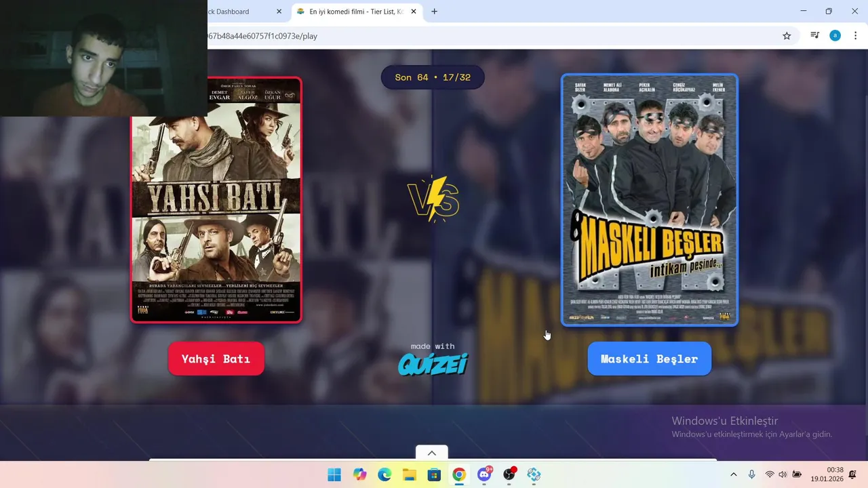Vote for Maskeli Beşler with the blue button

(649, 359)
